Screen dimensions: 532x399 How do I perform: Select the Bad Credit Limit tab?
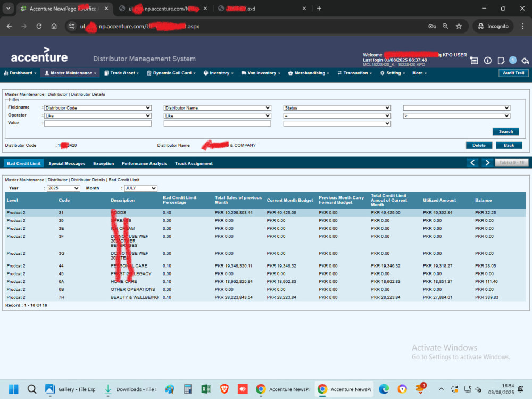(24, 163)
